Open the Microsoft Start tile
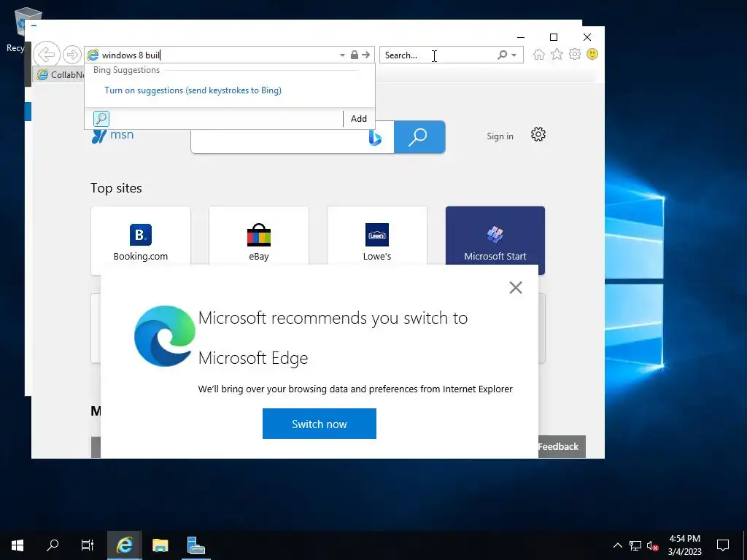Image resolution: width=747 pixels, height=560 pixels. (x=495, y=236)
